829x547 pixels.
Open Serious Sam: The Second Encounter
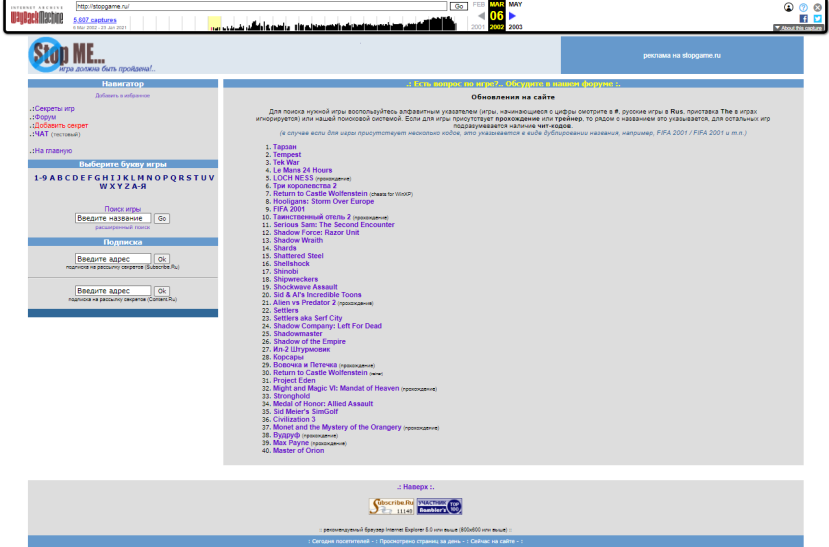[x=334, y=225]
